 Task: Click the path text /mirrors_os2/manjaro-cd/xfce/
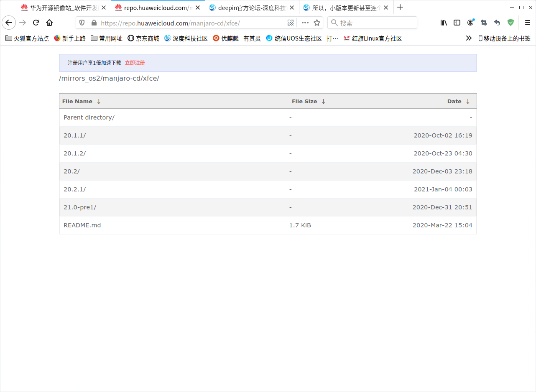[x=109, y=78]
